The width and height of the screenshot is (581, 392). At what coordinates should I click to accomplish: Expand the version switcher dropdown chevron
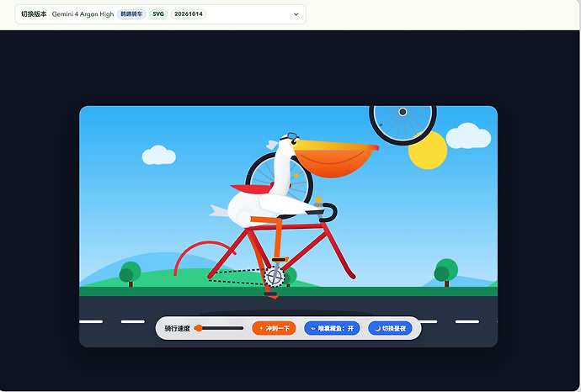pos(296,14)
